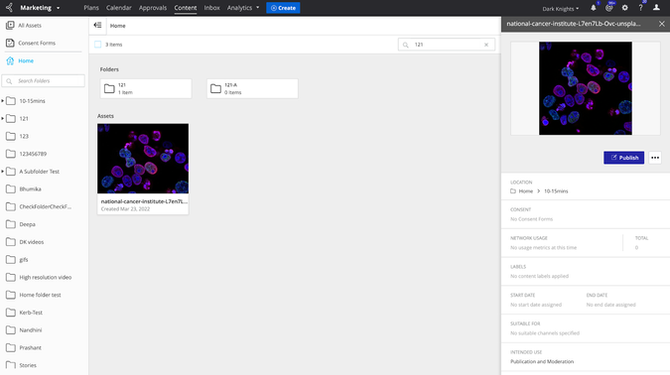Select the Nandhini folder
670x375 pixels.
click(30, 330)
